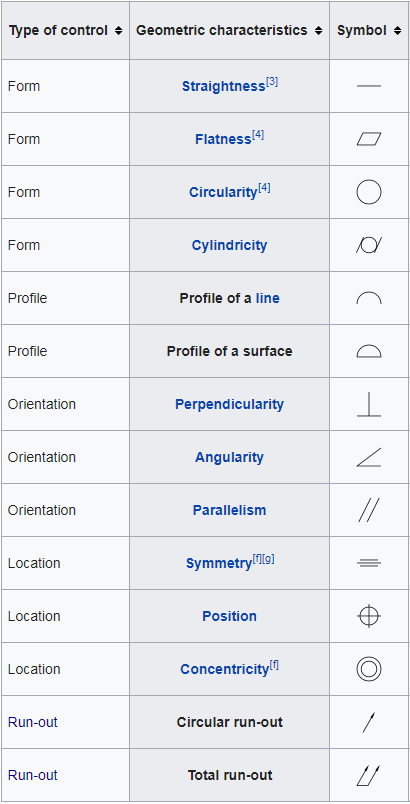The height and width of the screenshot is (804, 410).
Task: Click the cylindricity symbol icon
Action: pyautogui.click(x=369, y=245)
